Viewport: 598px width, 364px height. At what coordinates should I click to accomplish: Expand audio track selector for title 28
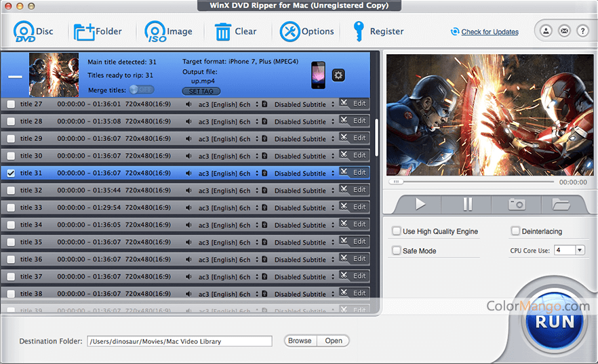point(257,122)
